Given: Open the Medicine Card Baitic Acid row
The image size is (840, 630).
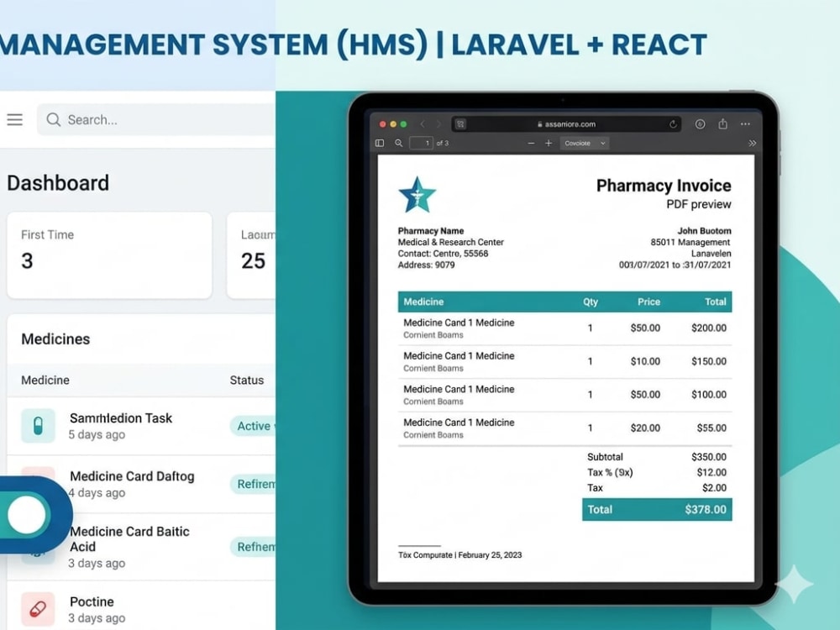Looking at the screenshot, I should click(x=141, y=547).
